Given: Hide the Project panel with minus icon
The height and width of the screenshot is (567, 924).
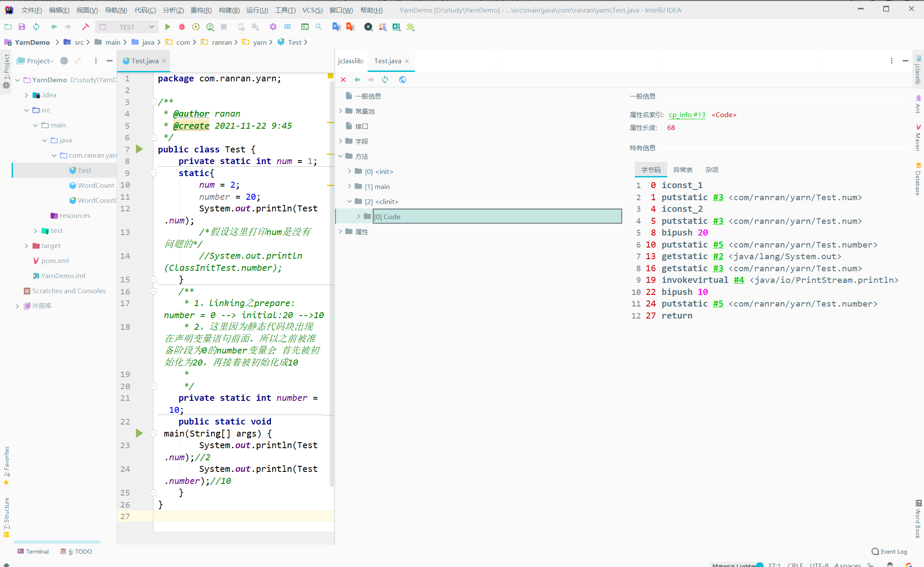Looking at the screenshot, I should coord(110,61).
